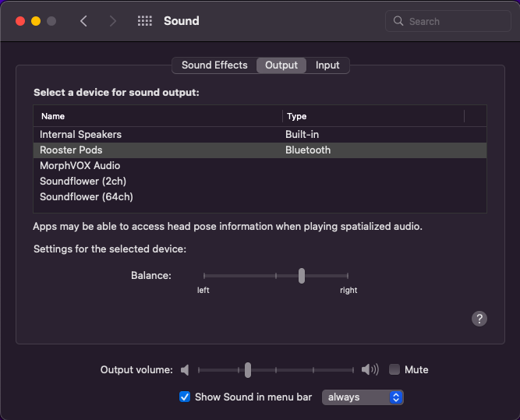Click the Balance slider knob

[301, 275]
